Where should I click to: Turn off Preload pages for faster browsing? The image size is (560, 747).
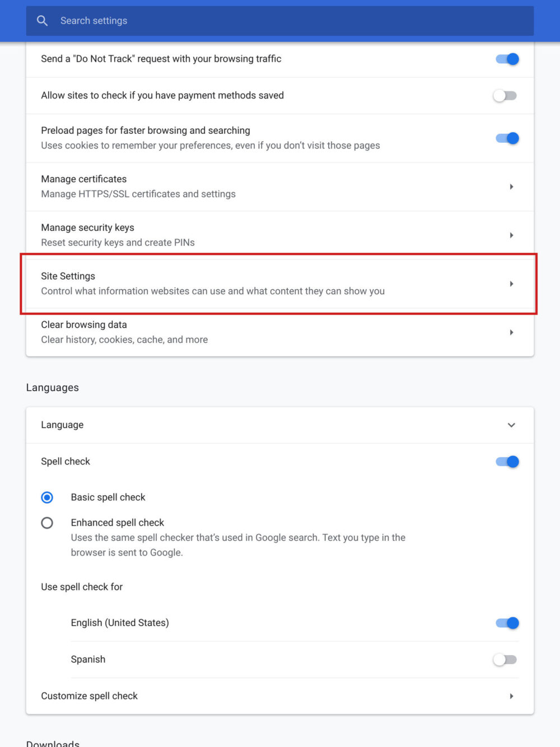pos(507,138)
